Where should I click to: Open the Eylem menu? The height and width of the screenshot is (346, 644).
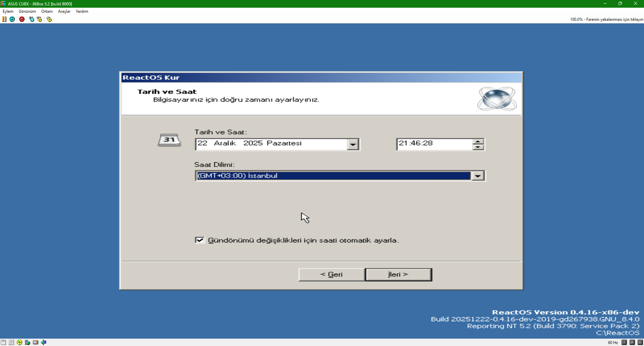[8, 11]
